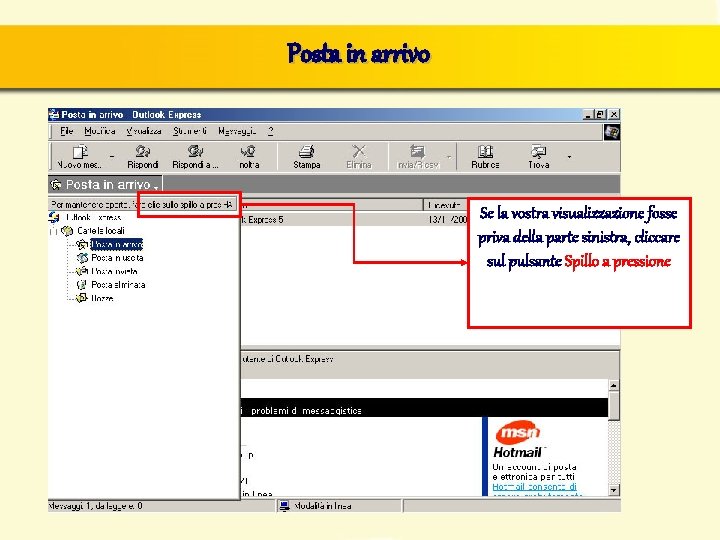The width and height of the screenshot is (720, 540).
Task: Open the Invia/Ricevi dropdown arrow
Action: tap(449, 157)
